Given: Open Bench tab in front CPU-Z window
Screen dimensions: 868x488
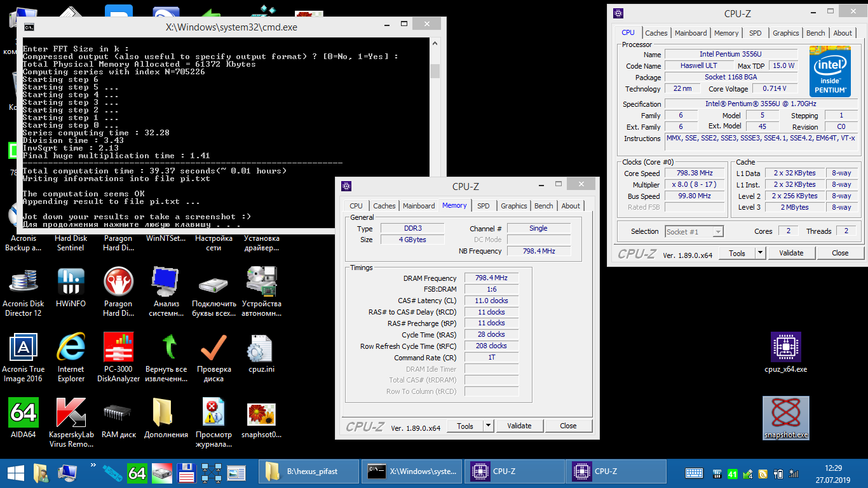Looking at the screenshot, I should [x=544, y=206].
